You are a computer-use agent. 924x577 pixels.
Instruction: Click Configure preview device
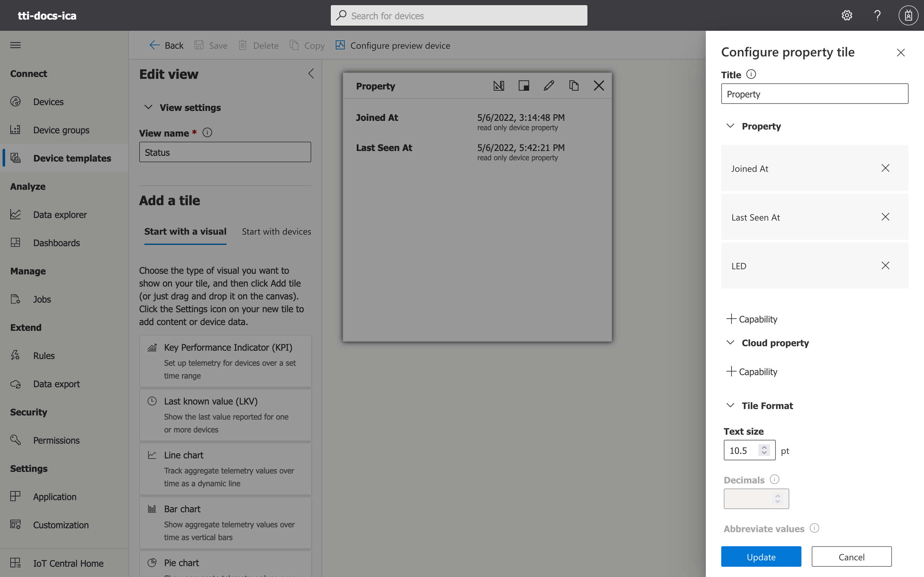point(392,46)
